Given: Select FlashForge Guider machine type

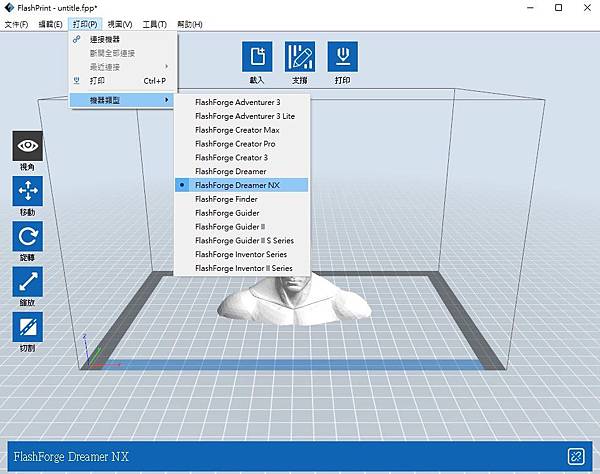Looking at the screenshot, I should [x=241, y=213].
